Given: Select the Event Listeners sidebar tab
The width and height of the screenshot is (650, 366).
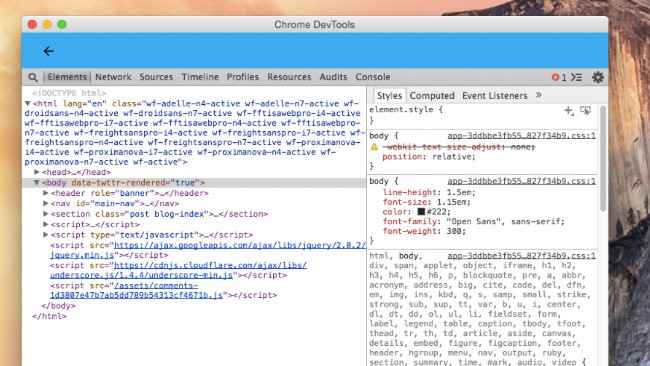Looking at the screenshot, I should (495, 96).
